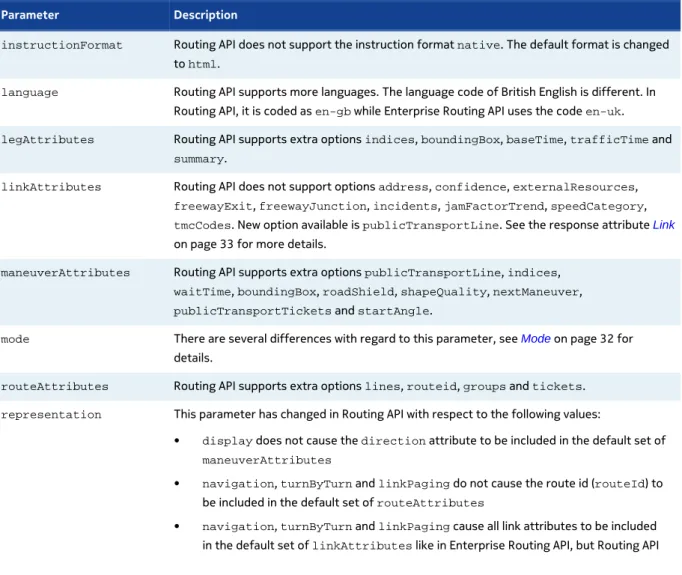
Task: Click the en-gb language code text
Action: click(x=333, y=112)
